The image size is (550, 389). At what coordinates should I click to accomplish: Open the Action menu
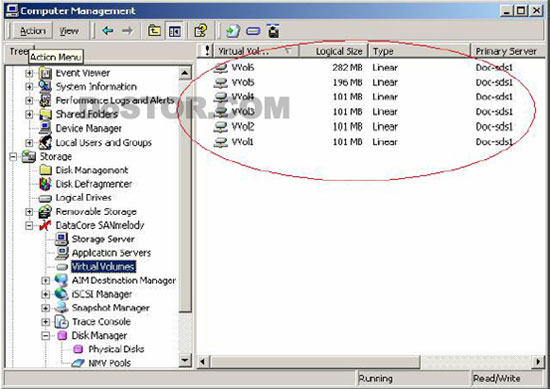tap(33, 31)
